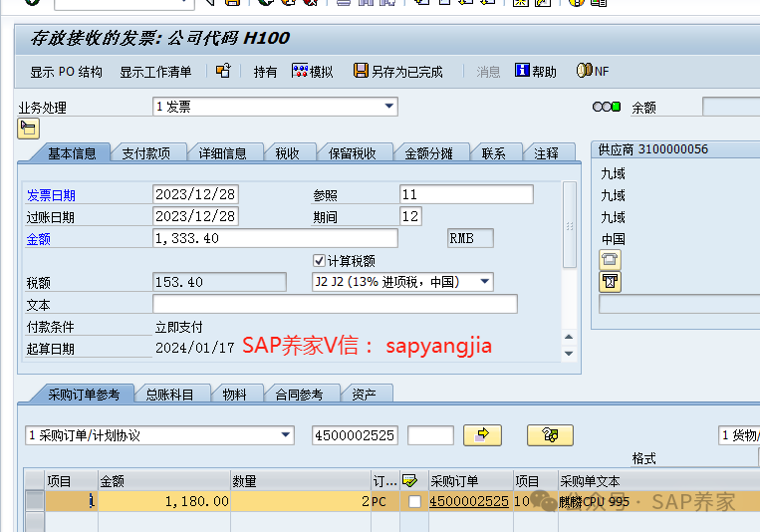Switch to the 注释 tab

[x=547, y=153]
